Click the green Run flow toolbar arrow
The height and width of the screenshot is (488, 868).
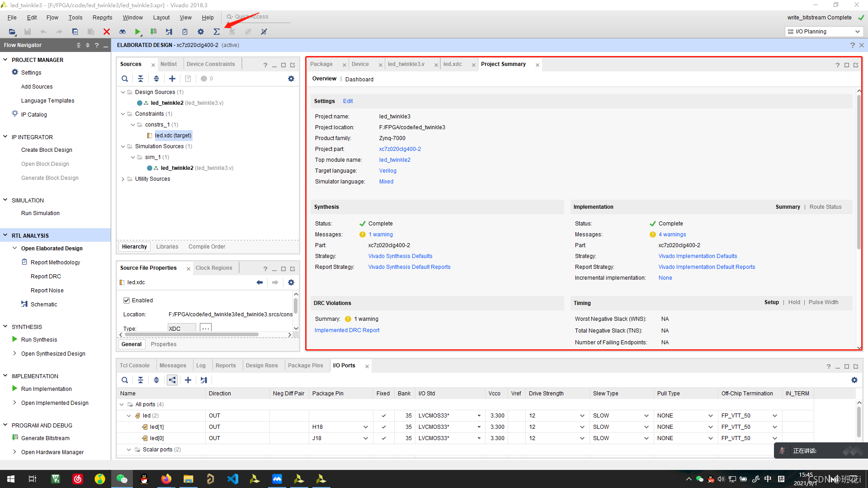pos(137,32)
